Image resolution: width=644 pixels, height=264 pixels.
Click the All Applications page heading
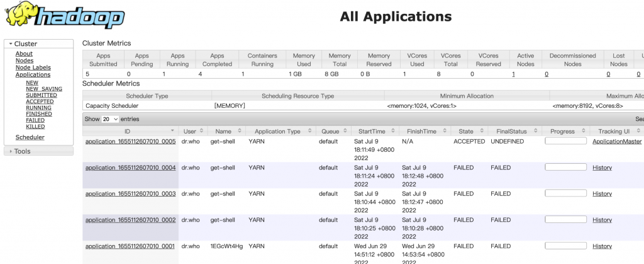(x=396, y=16)
